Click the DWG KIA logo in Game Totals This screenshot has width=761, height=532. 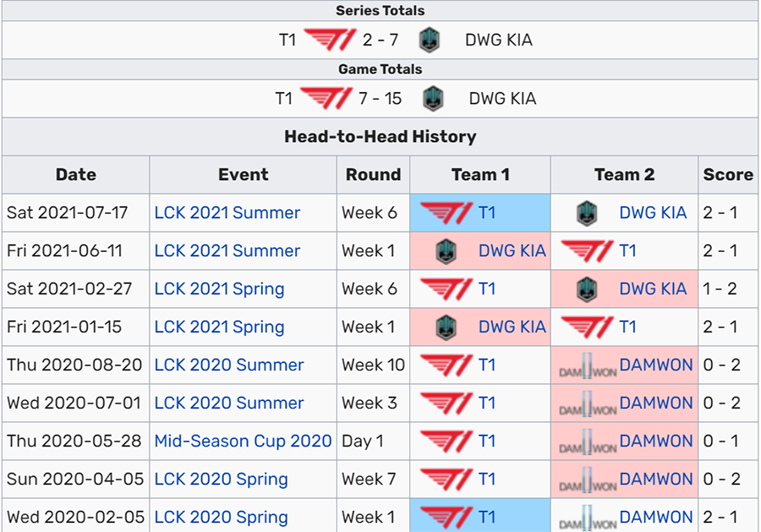(433, 99)
